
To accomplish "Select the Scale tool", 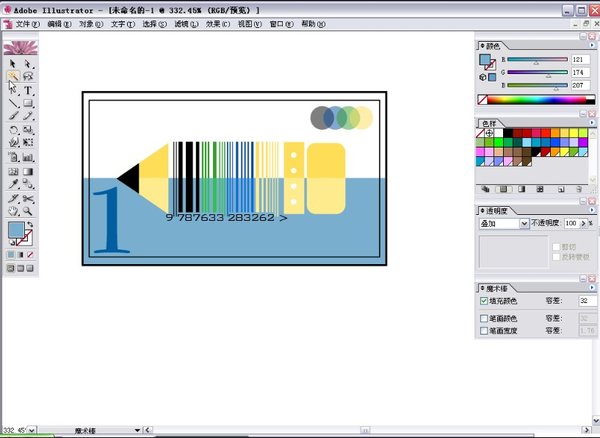I will tap(28, 130).
